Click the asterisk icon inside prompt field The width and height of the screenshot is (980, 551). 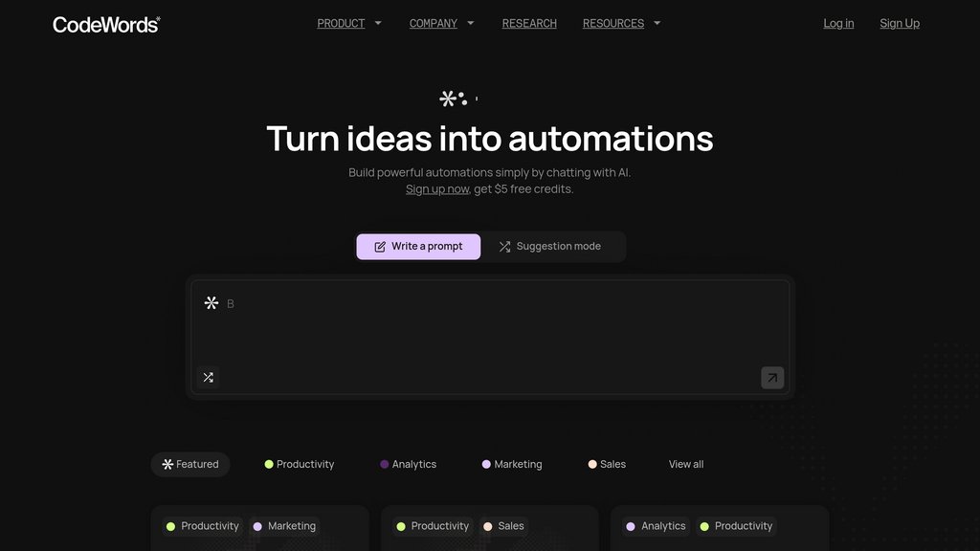click(212, 303)
